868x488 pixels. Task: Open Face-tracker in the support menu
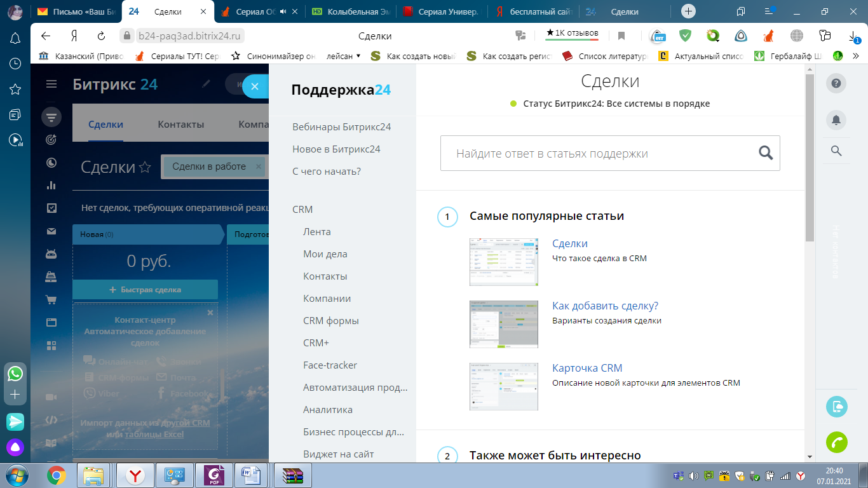pyautogui.click(x=330, y=365)
